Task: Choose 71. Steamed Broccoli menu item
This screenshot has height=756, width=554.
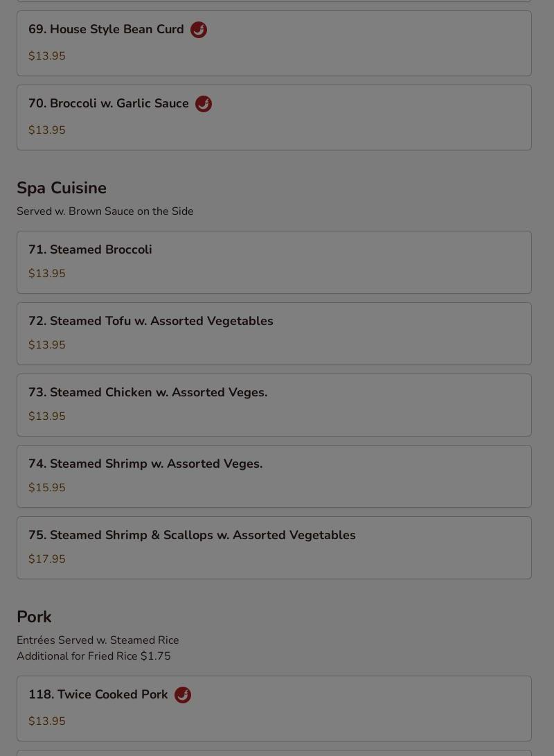Action: [274, 263]
